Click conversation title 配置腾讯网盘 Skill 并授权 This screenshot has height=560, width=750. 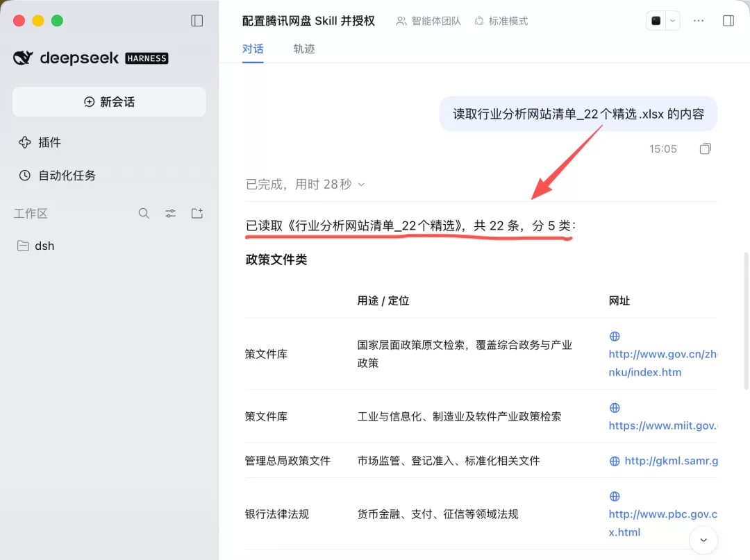coord(308,21)
